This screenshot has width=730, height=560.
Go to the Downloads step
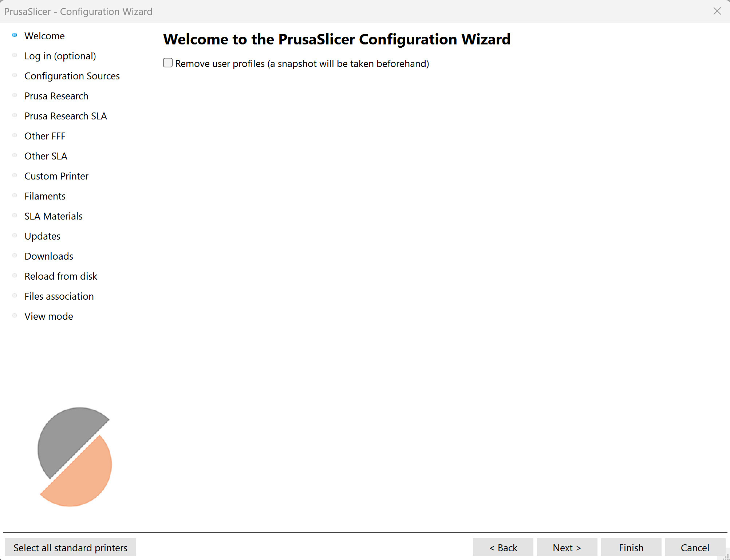(x=49, y=256)
